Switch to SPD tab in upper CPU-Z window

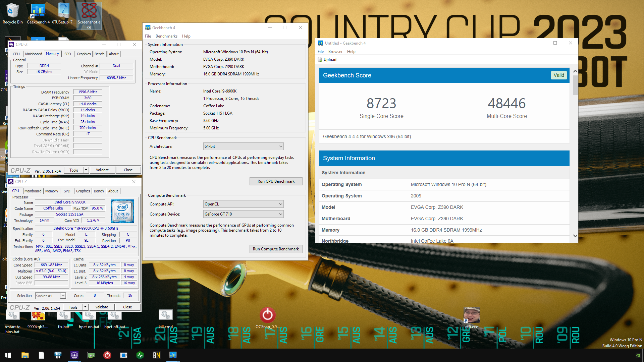pos(67,54)
